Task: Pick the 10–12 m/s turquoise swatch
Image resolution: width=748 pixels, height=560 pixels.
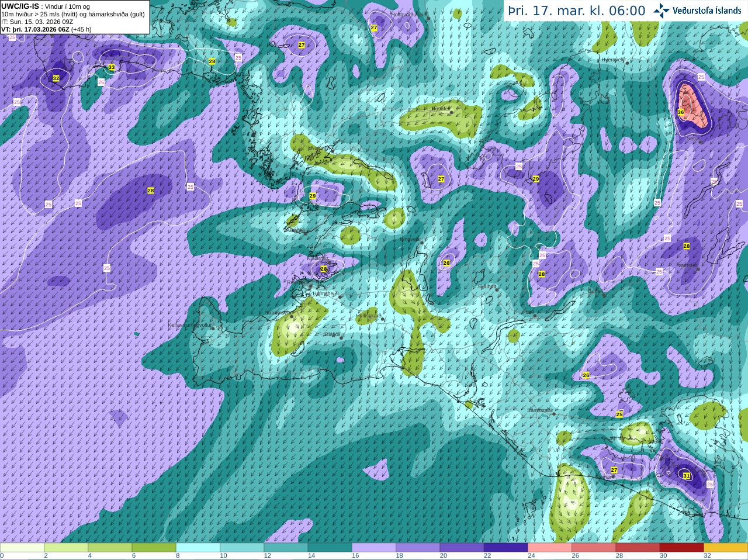Action: [242, 548]
